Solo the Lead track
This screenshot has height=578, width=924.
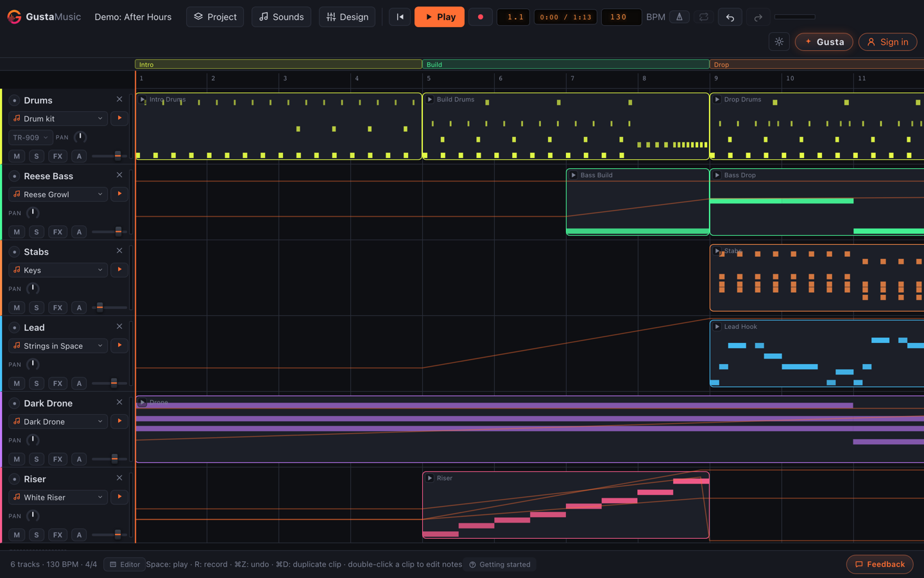pos(37,383)
